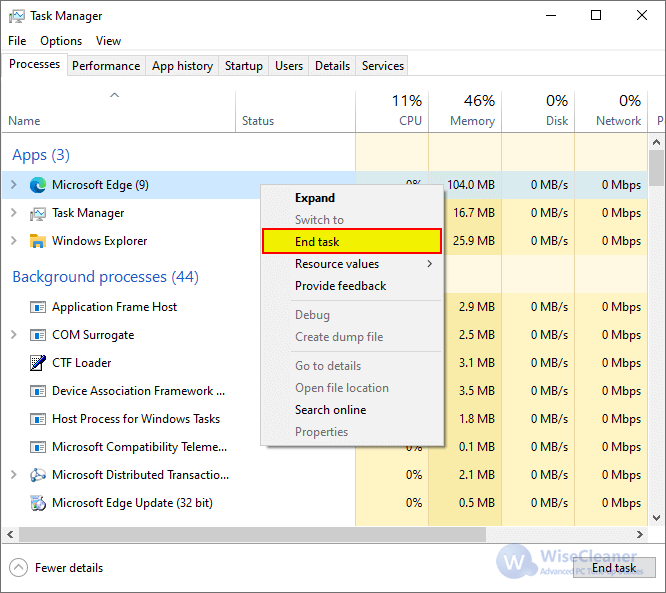Click the horizontal scrollbar left arrow
Image resolution: width=666 pixels, height=593 pixels.
tap(10, 534)
